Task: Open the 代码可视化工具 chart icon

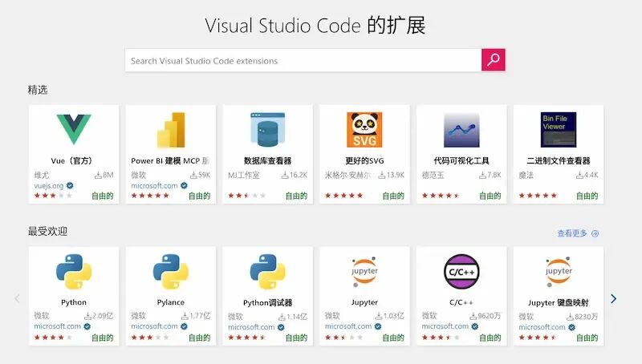Action: coord(461,130)
